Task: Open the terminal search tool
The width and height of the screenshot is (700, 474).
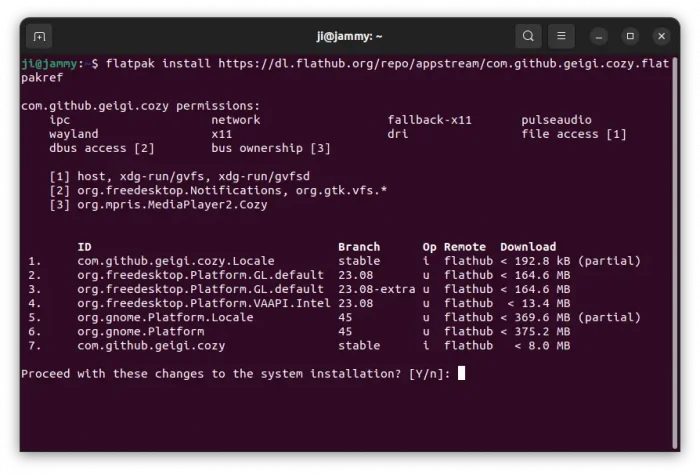Action: (527, 36)
